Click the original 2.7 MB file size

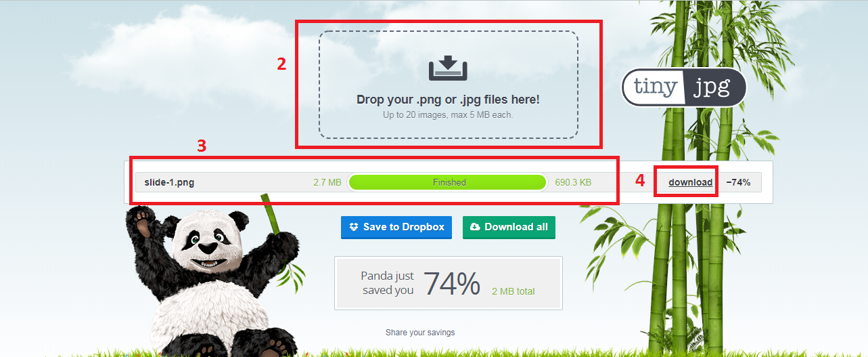tap(327, 182)
